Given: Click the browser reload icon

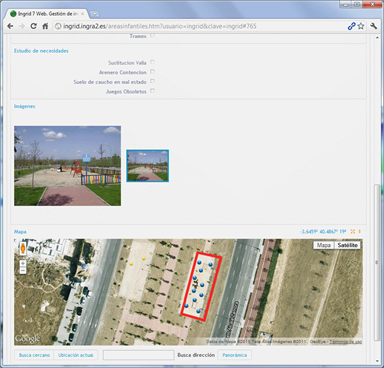Looking at the screenshot, I should [x=33, y=26].
